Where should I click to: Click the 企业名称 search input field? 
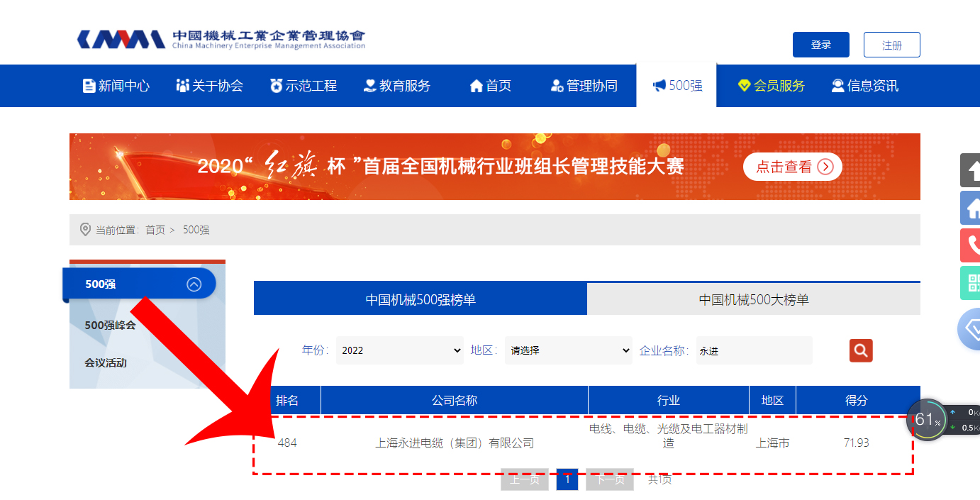(754, 350)
